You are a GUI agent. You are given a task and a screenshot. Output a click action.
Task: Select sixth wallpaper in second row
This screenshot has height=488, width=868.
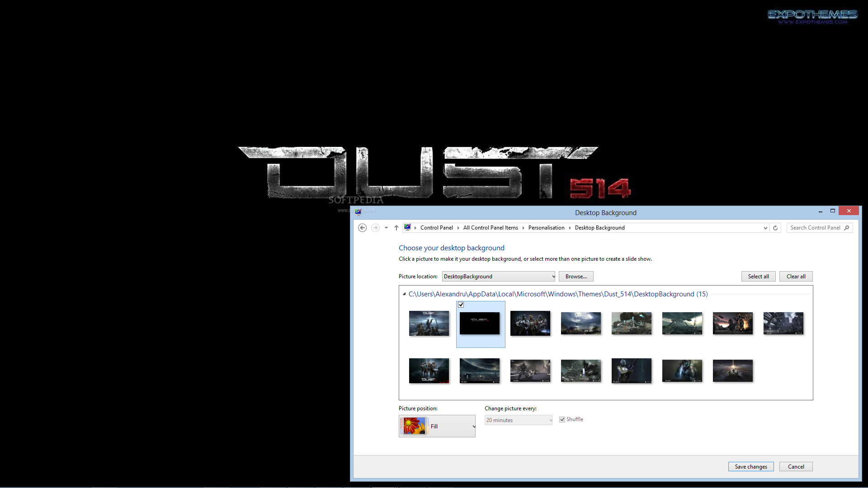682,371
